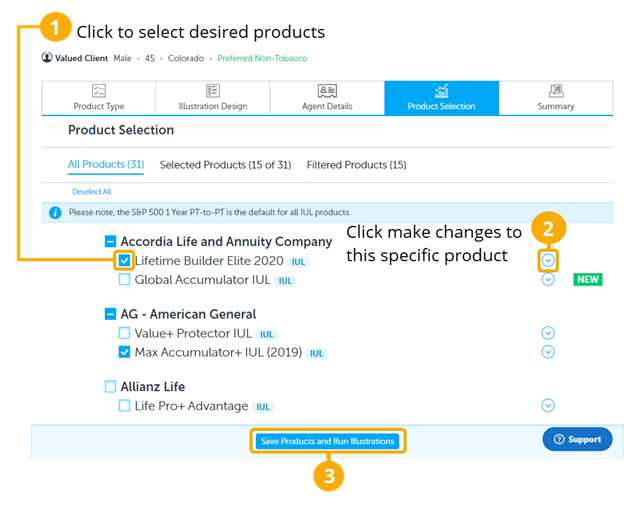Open the Support chat button
The height and width of the screenshot is (506, 624).
click(x=577, y=439)
